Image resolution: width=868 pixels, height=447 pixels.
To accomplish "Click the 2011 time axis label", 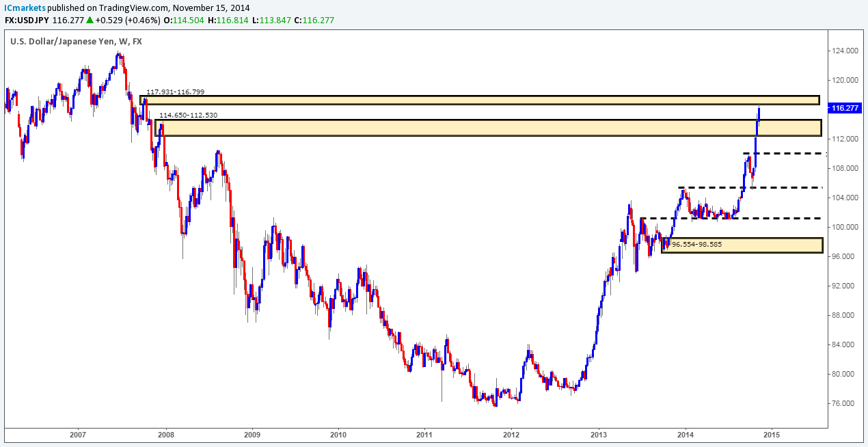I will [424, 435].
